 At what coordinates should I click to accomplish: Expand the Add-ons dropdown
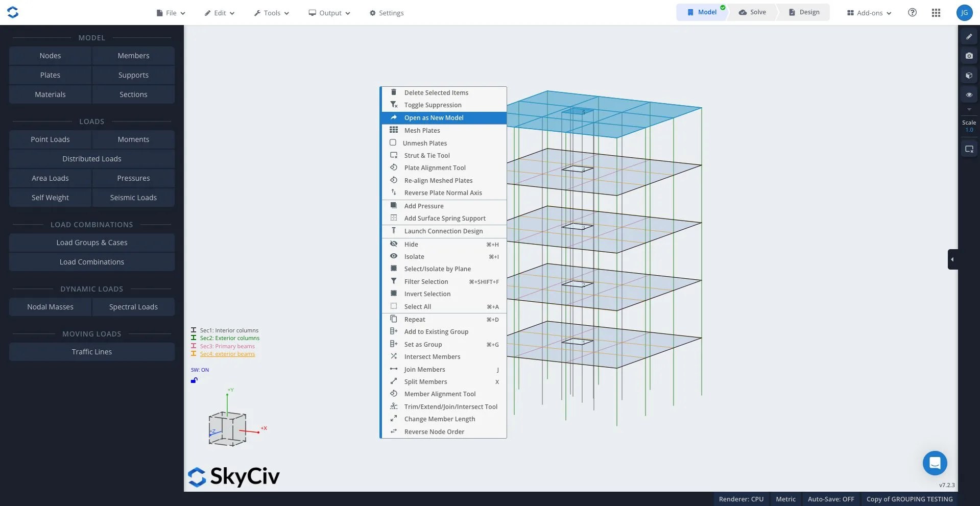[x=869, y=13]
